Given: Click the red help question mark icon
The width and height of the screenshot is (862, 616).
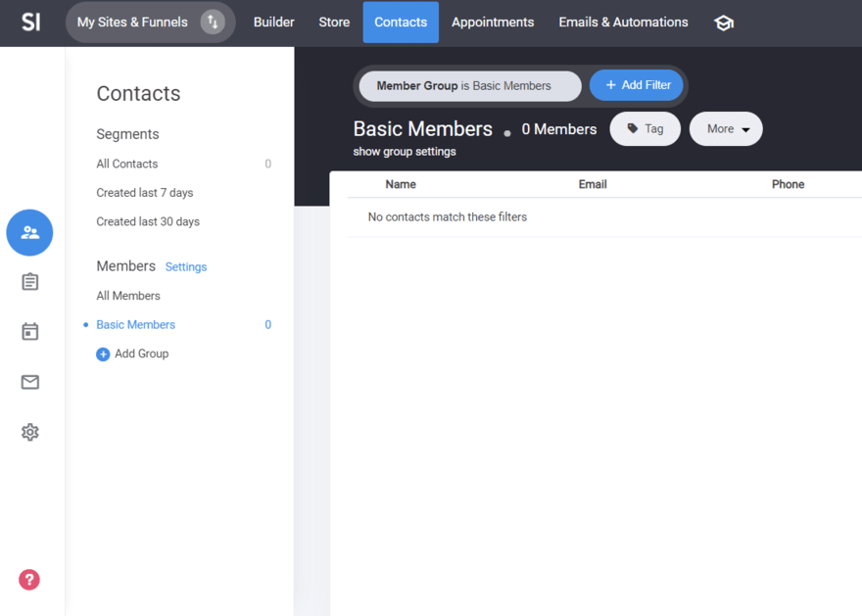Looking at the screenshot, I should (x=29, y=580).
